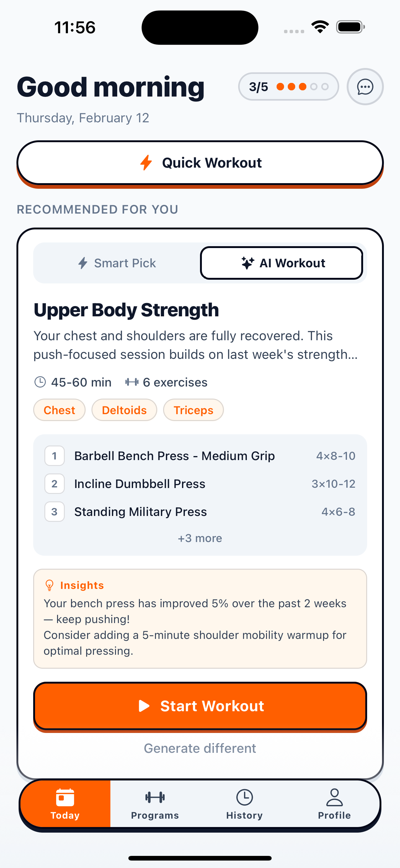Open the chat bubble icon
Viewport: 400px width, 868px height.
pos(365,87)
